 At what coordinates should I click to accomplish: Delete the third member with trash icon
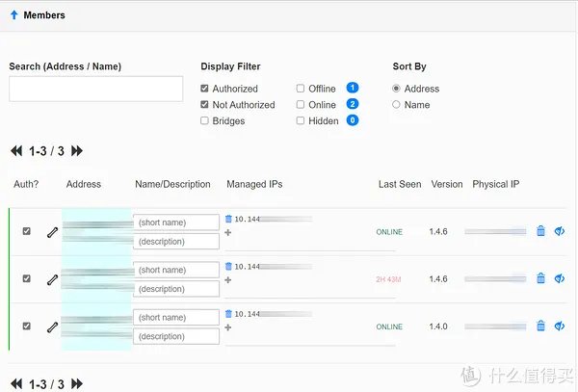pyautogui.click(x=540, y=326)
